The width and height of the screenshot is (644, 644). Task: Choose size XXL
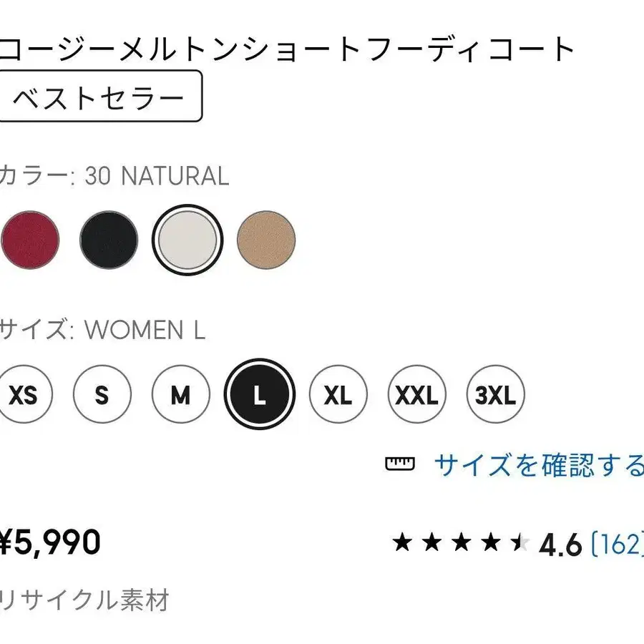417,394
